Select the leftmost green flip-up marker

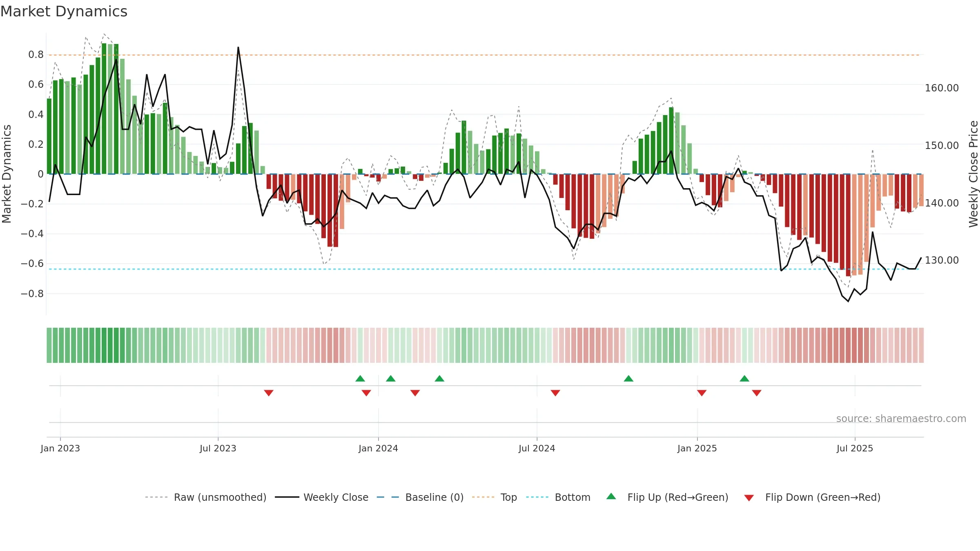coord(360,378)
